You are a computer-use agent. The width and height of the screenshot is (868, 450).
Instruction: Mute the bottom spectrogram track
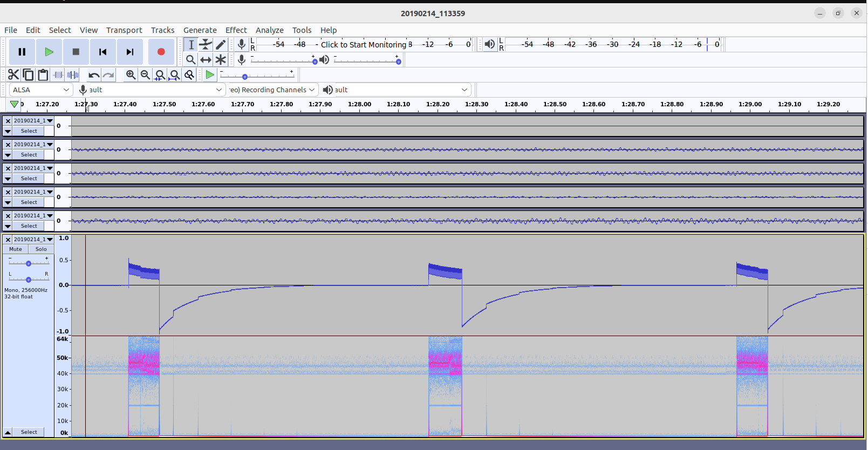pyautogui.click(x=16, y=249)
